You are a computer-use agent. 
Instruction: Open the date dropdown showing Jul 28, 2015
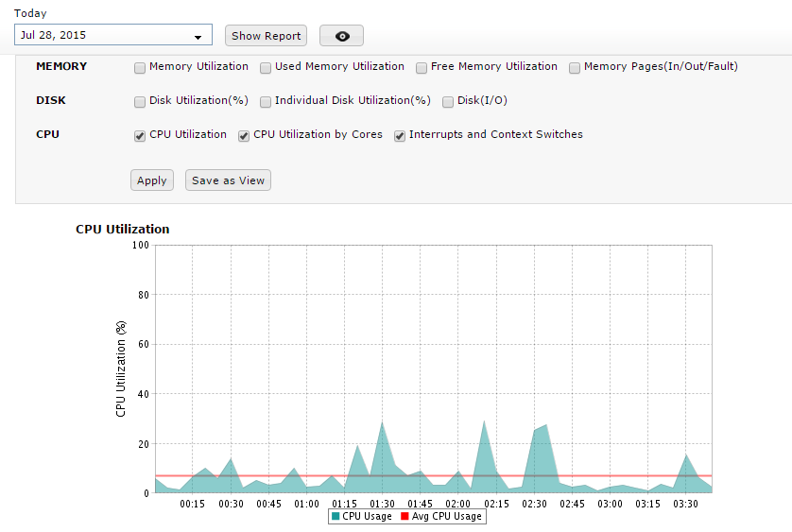coord(113,36)
